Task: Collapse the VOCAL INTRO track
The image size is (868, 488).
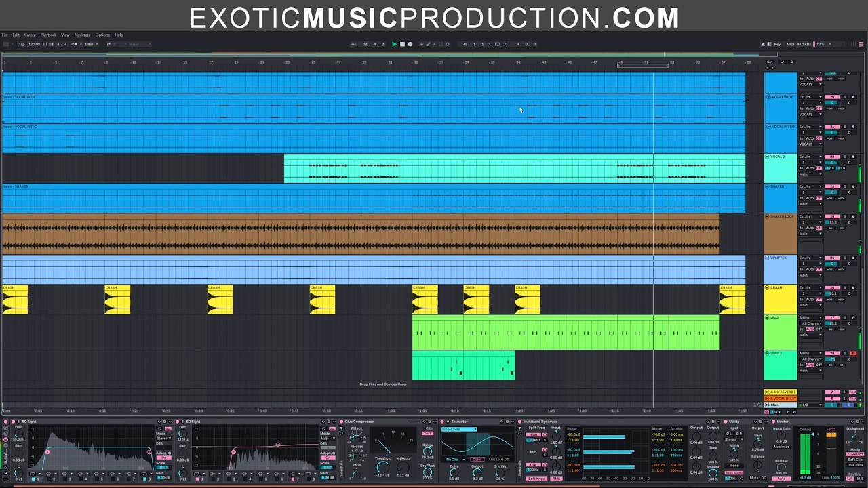Action: coord(768,127)
